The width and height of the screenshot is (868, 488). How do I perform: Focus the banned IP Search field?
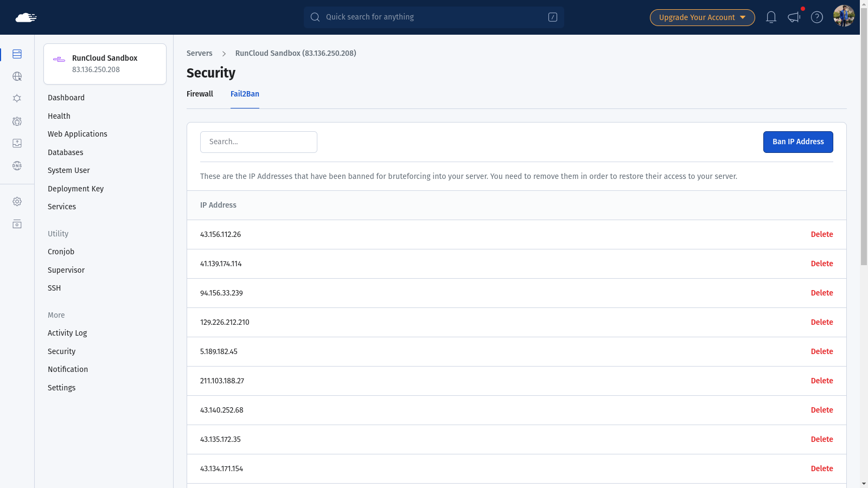[x=259, y=142]
